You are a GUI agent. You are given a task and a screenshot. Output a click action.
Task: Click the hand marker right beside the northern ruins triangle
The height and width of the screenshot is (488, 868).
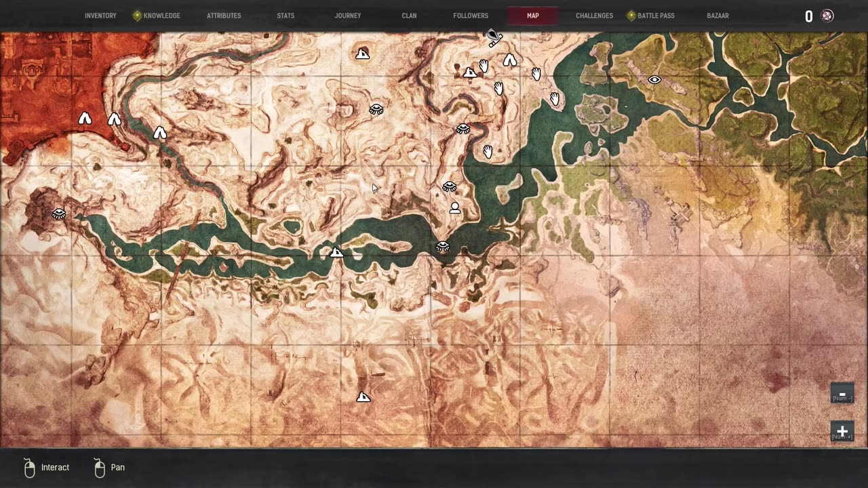484,66
